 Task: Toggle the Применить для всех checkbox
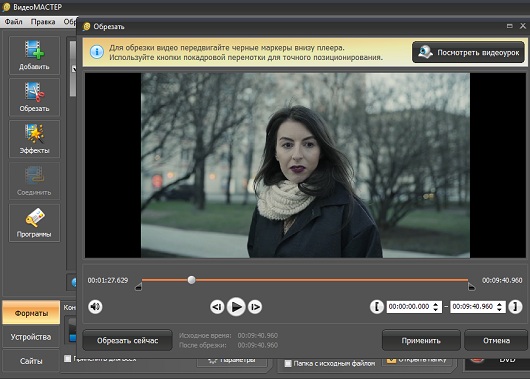point(68,358)
